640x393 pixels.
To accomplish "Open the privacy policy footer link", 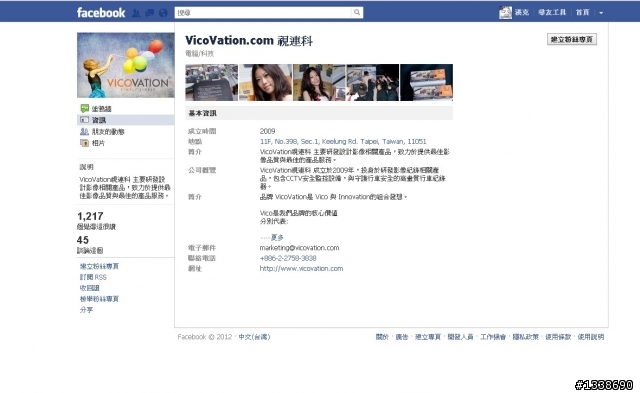I will (x=525, y=337).
